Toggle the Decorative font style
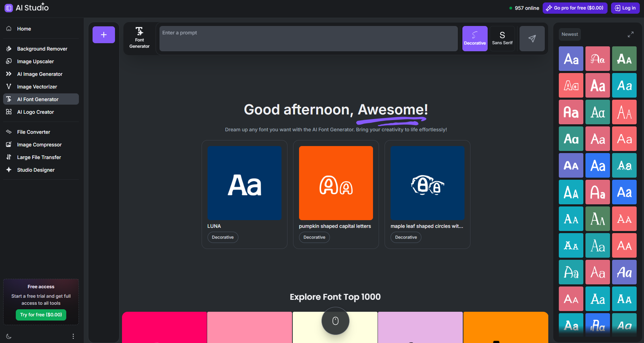 point(475,38)
